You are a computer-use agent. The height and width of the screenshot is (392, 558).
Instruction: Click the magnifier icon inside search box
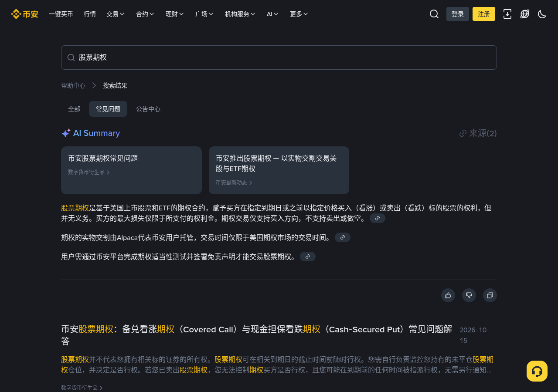point(71,57)
